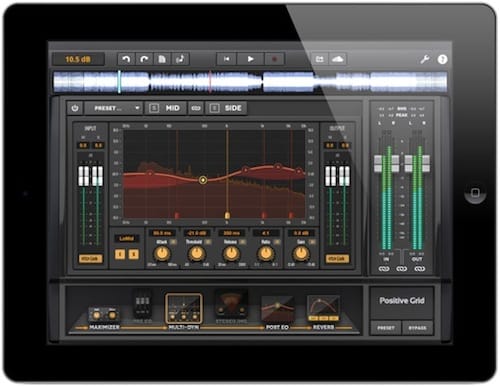Click the Ratio knob
This screenshot has width=500, height=387.
[266, 254]
